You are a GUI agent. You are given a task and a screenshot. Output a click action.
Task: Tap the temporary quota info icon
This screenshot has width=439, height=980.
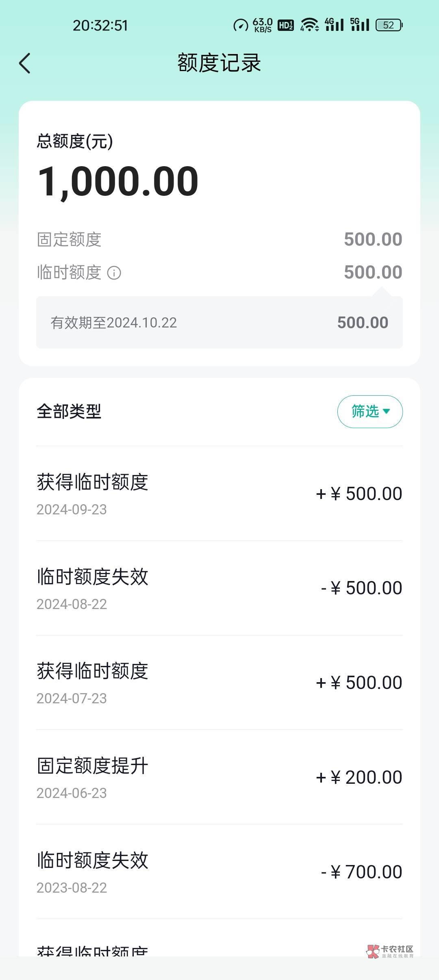point(114,273)
